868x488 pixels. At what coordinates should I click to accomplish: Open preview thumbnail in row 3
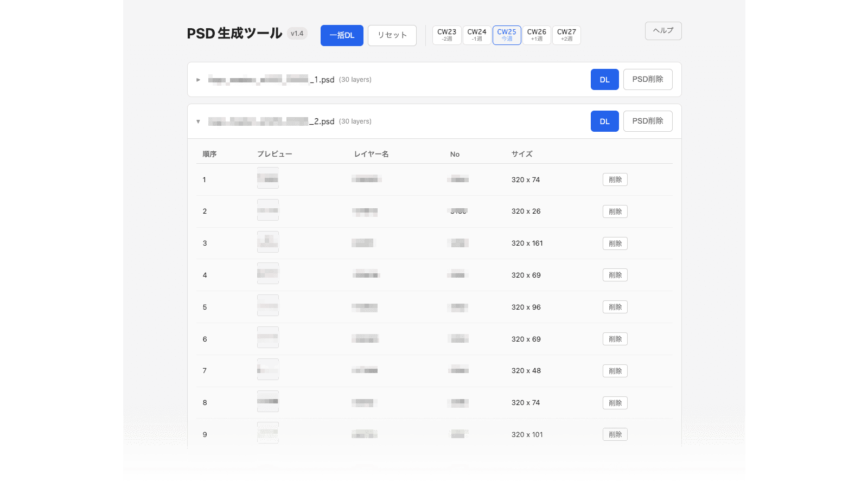268,242
